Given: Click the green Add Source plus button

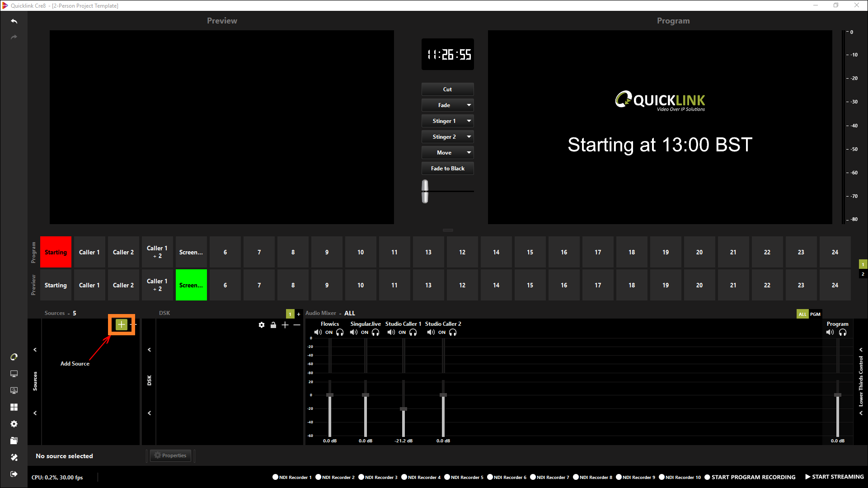Looking at the screenshot, I should tap(121, 324).
